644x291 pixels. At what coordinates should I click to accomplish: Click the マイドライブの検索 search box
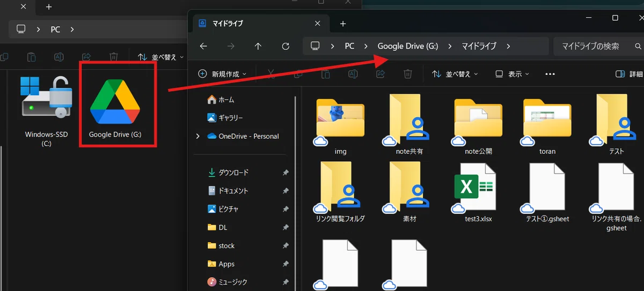[x=598, y=46]
